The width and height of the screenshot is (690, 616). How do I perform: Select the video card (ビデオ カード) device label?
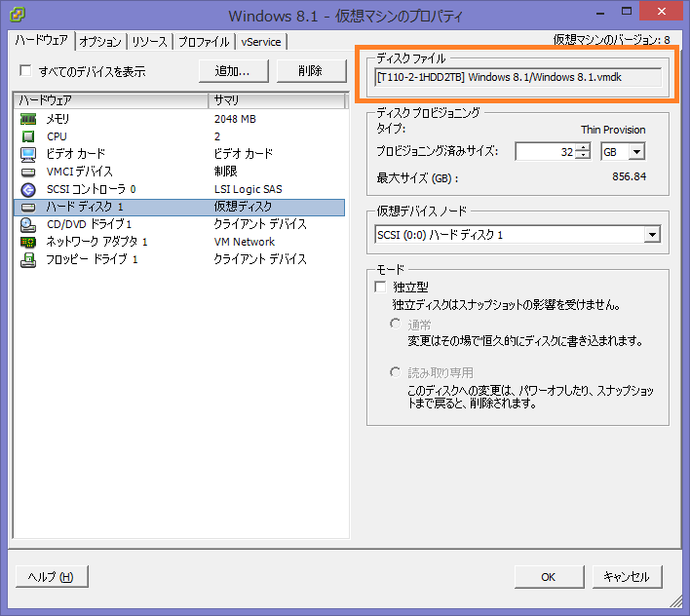point(76,154)
